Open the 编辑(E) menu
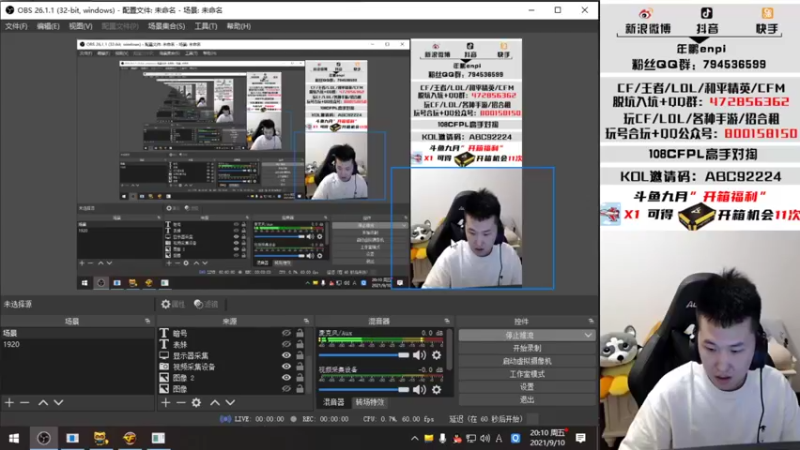 (48, 26)
